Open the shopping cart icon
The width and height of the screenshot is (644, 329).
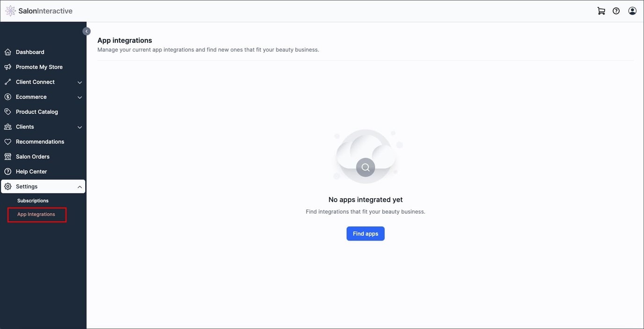pyautogui.click(x=601, y=10)
